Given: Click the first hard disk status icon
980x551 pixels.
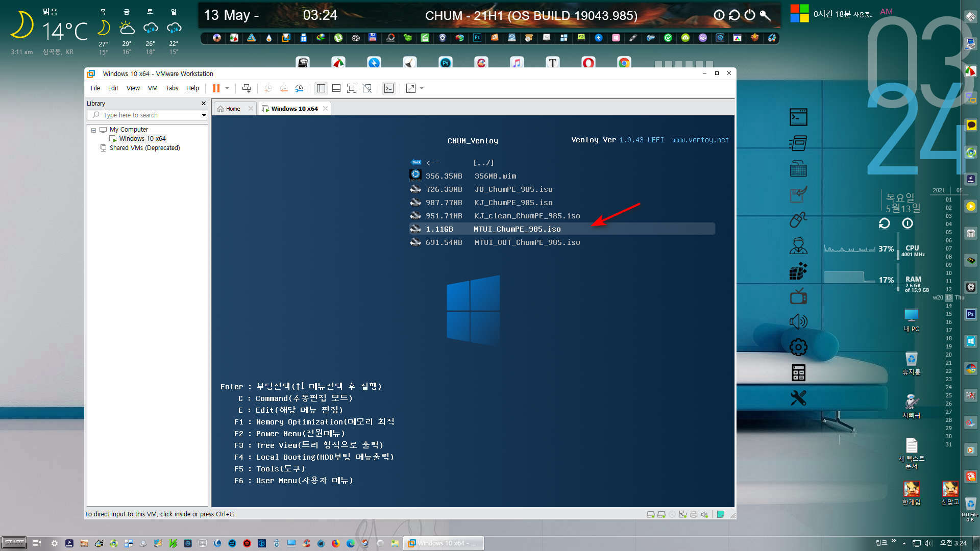Looking at the screenshot, I should 651,514.
